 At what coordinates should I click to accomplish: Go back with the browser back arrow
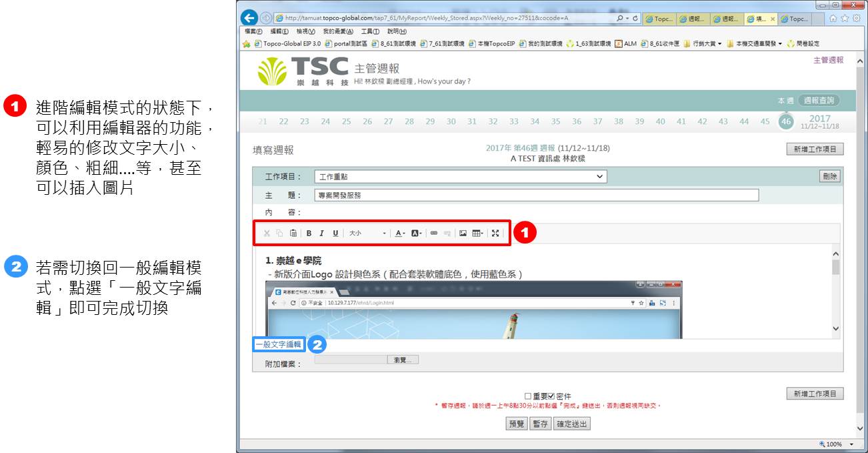tap(249, 18)
